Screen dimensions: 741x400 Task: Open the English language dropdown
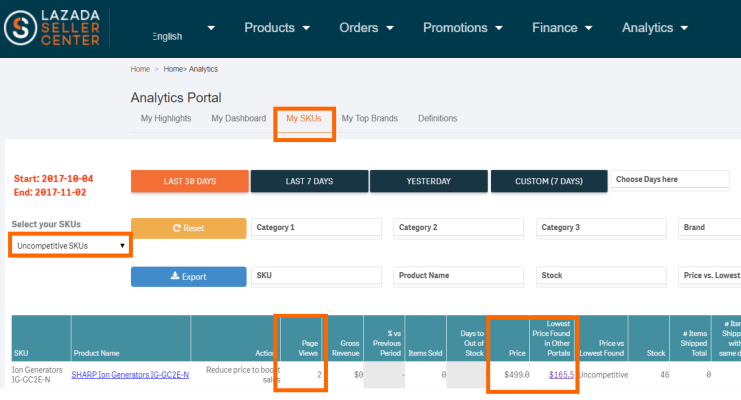(183, 32)
